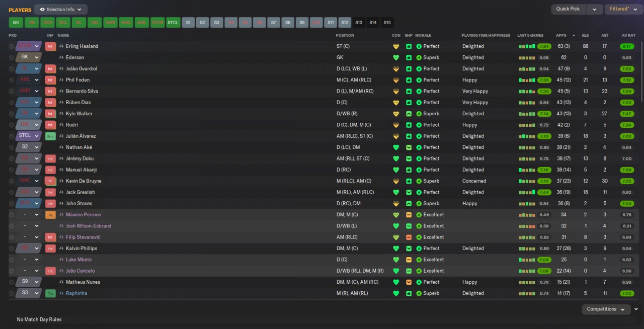The image size is (644, 329).
Task: Select the S7 substitute slot
Action: pos(274,23)
